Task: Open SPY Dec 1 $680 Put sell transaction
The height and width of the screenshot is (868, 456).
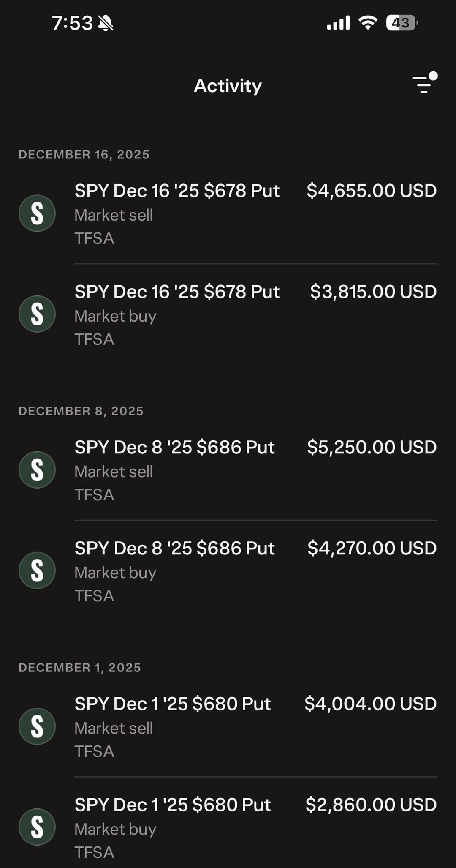Action: [x=172, y=704]
